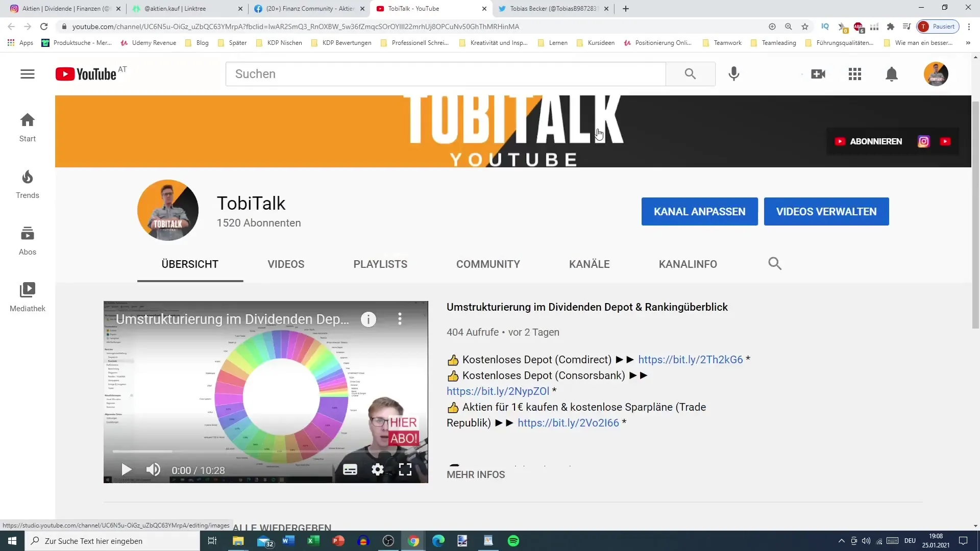Open a new browser tab
The width and height of the screenshot is (980, 551).
point(626,9)
